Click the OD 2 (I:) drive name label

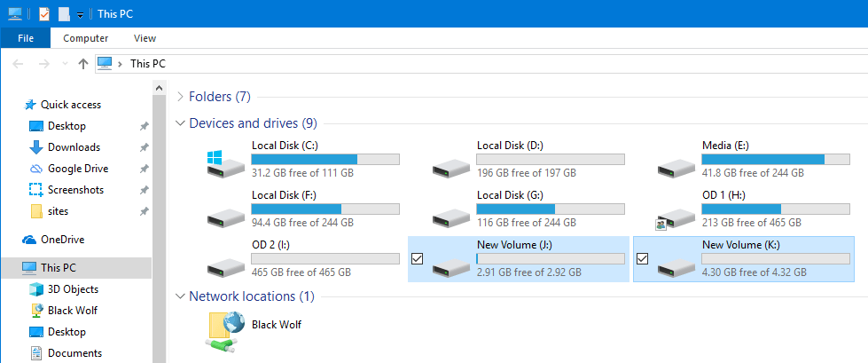point(270,245)
